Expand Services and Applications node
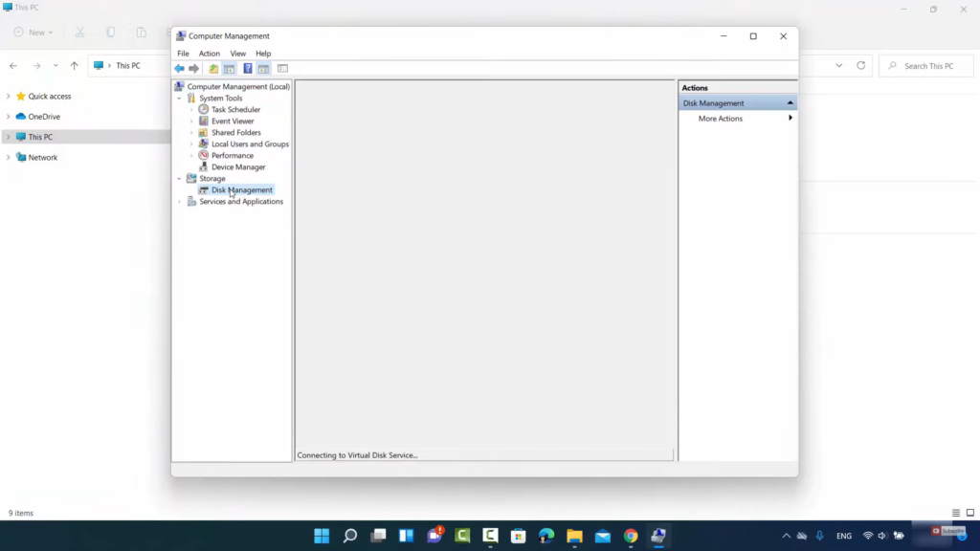Viewport: 980px width, 551px height. coord(179,202)
